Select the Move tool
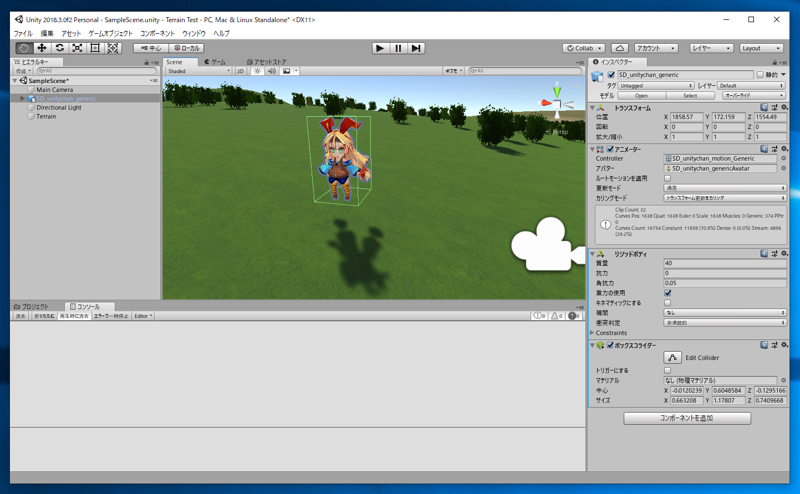 [42, 48]
